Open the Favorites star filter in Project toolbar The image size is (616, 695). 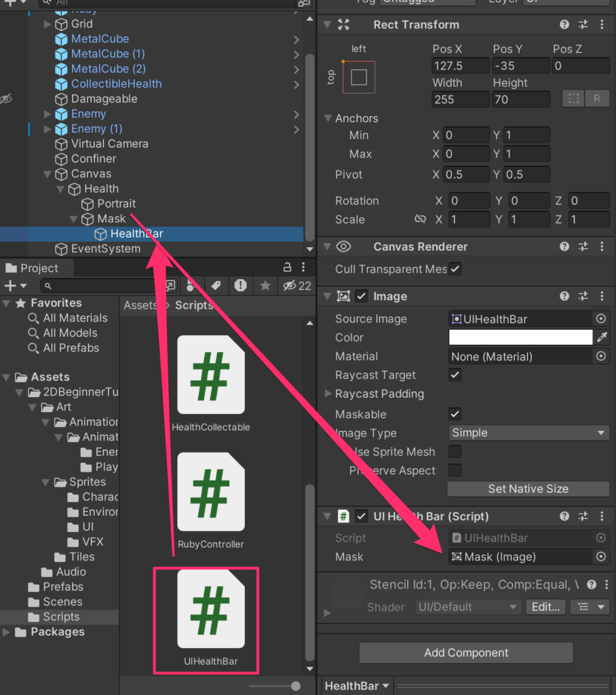pyautogui.click(x=265, y=286)
